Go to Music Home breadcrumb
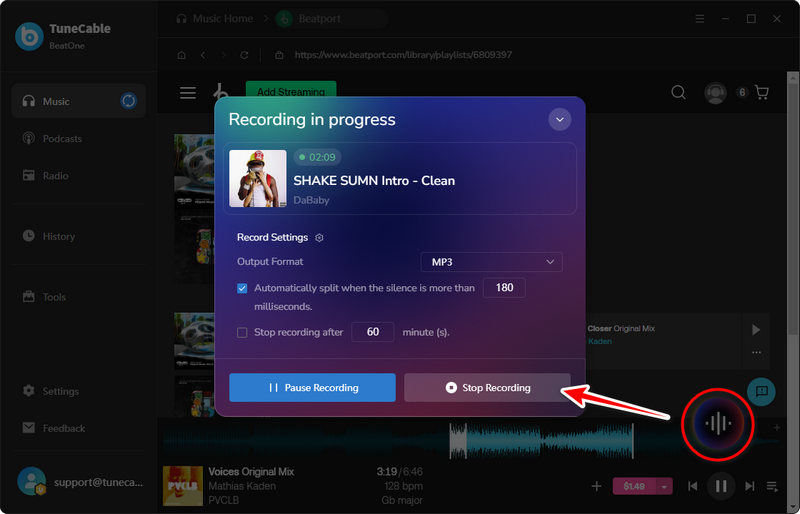800x514 pixels. coord(215,19)
